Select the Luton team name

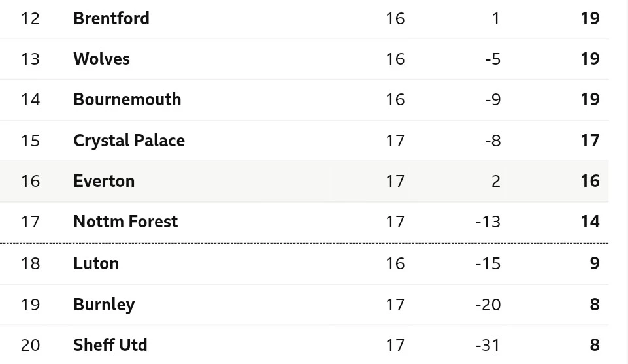coord(96,263)
